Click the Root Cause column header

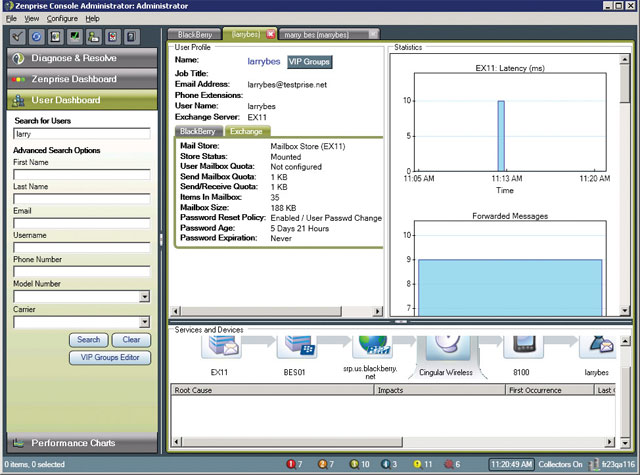[272, 390]
